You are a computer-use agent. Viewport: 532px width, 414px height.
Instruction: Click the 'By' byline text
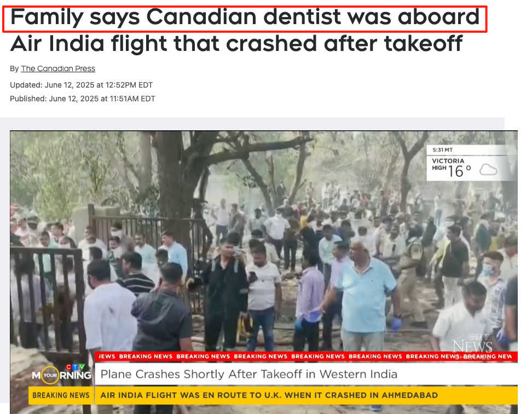pos(14,68)
